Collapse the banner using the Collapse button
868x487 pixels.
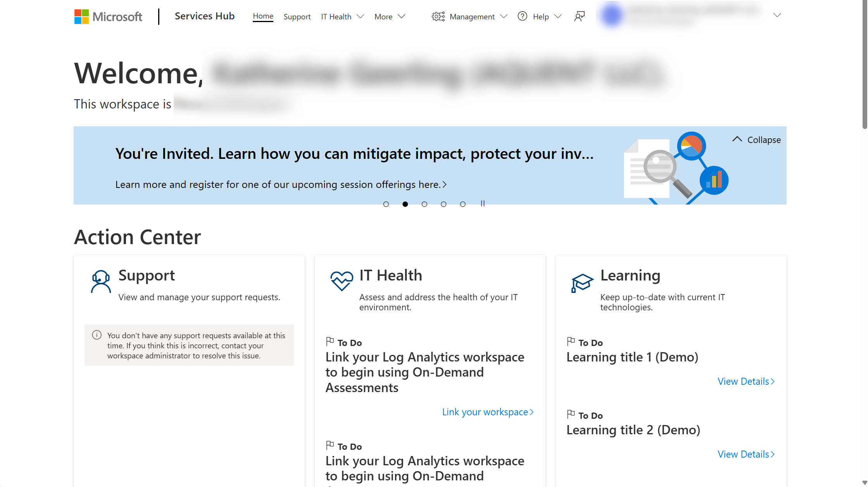click(x=756, y=139)
